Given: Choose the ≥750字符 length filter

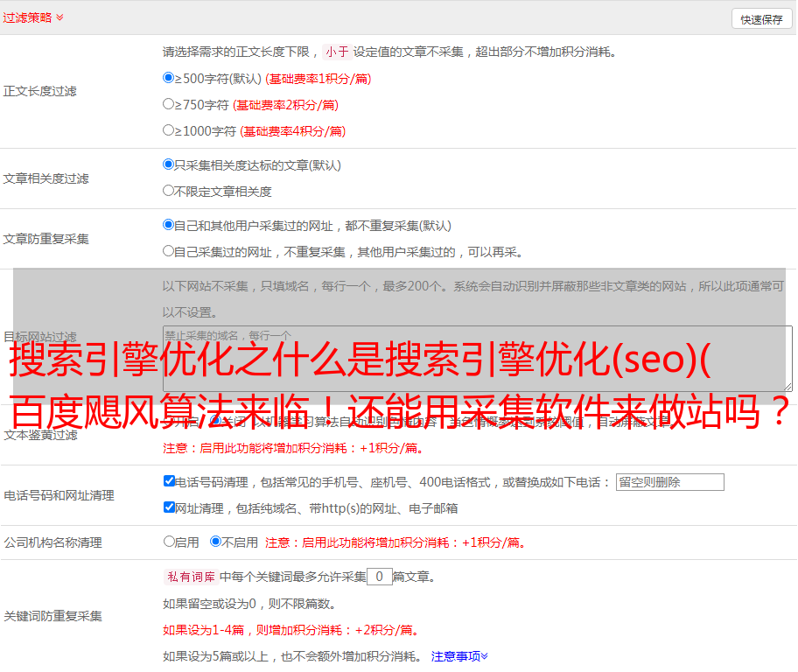Looking at the screenshot, I should [x=168, y=104].
